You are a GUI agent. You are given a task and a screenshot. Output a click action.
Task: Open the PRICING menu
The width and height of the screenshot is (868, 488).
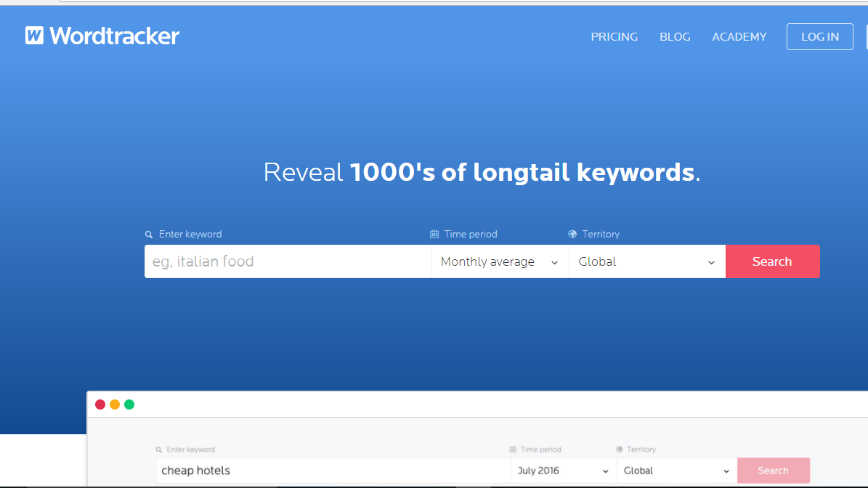pyautogui.click(x=614, y=36)
